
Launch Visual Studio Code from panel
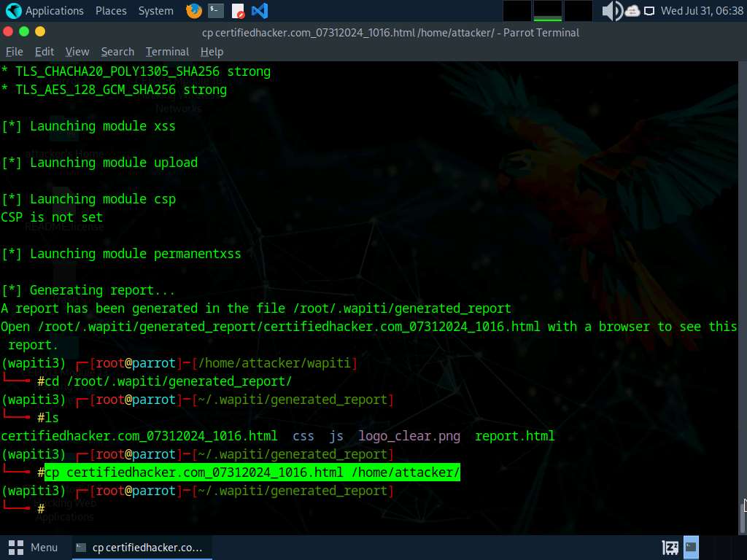(x=259, y=11)
